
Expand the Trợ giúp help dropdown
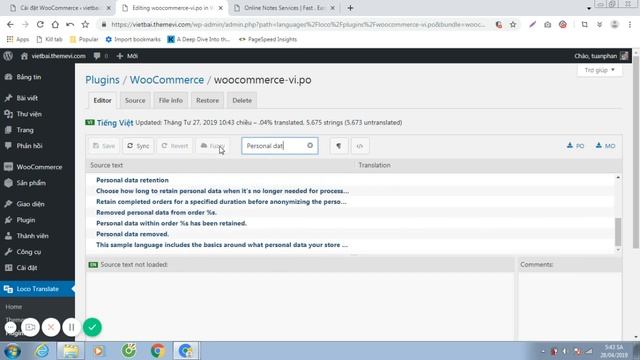[x=600, y=70]
